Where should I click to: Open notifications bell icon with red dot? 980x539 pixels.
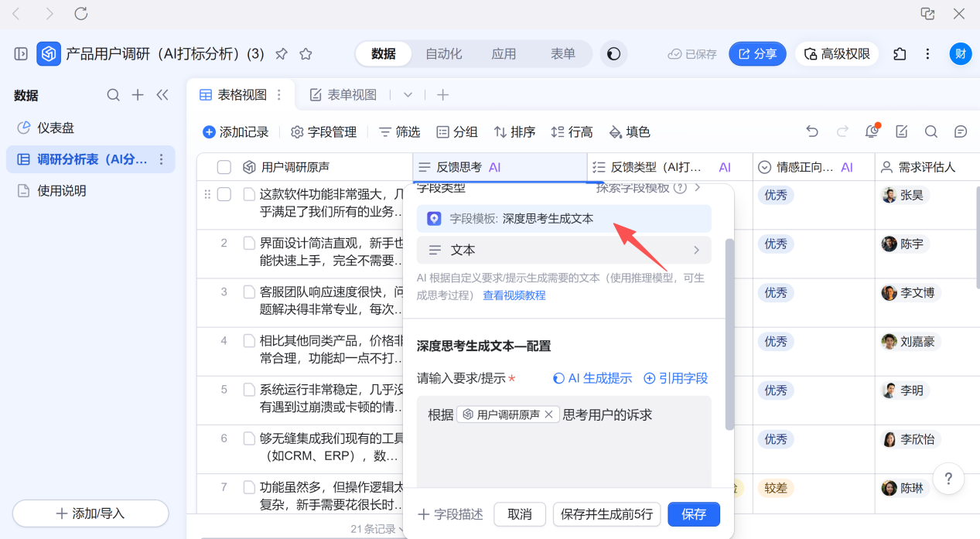tap(872, 131)
